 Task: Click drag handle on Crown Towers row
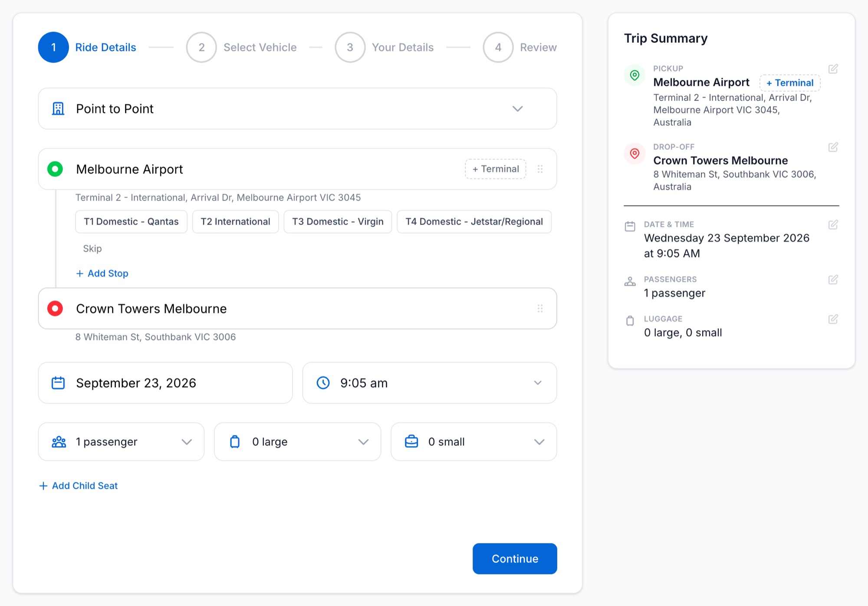[x=540, y=308]
